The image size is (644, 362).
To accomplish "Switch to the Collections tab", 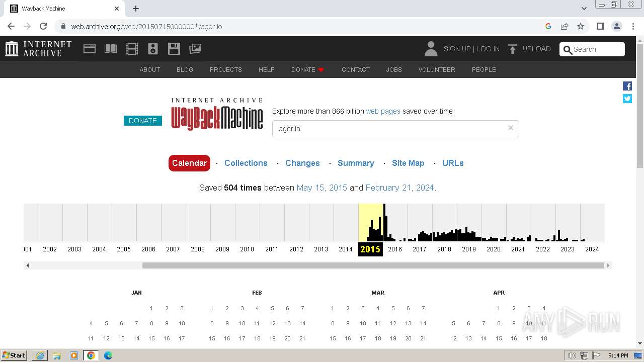I will (246, 163).
